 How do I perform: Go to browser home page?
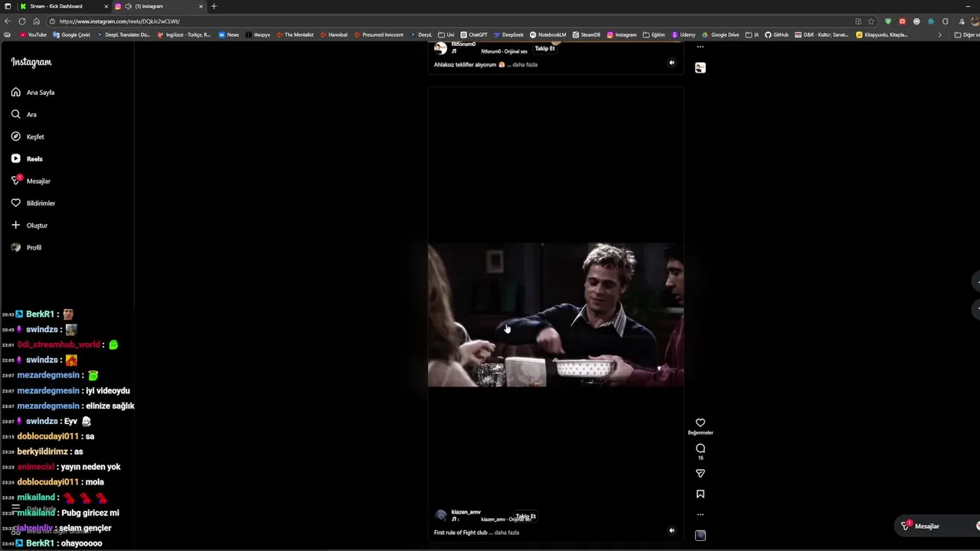coord(36,21)
